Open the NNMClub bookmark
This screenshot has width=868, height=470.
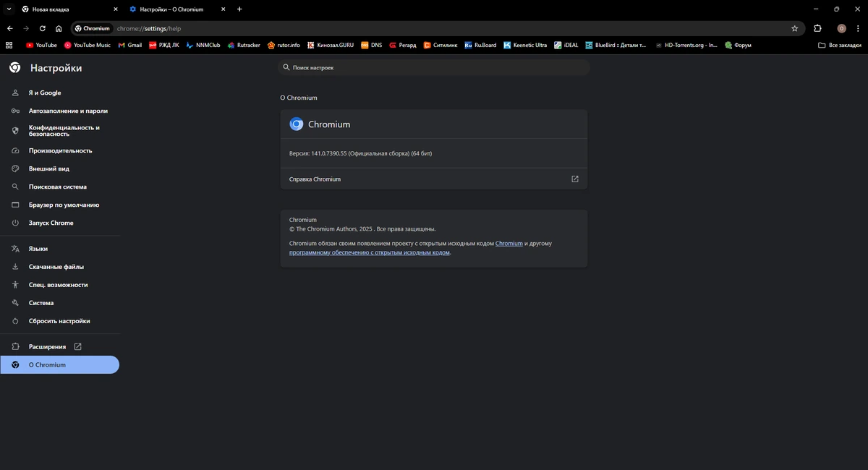[203, 45]
